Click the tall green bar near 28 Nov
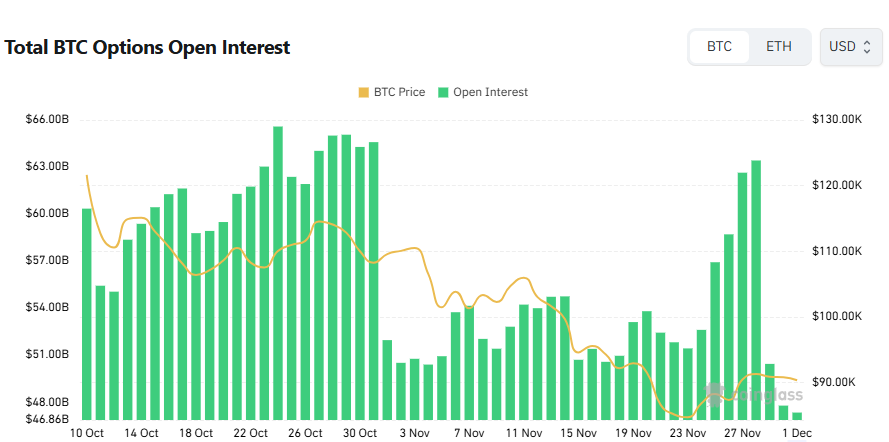 tap(756, 289)
